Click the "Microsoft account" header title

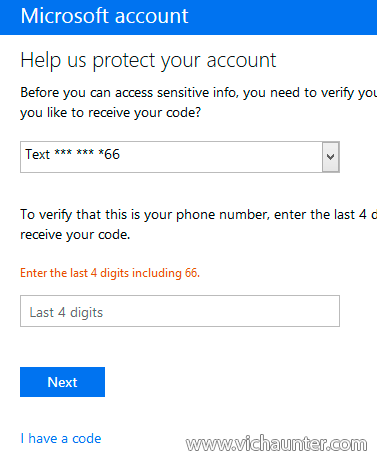[104, 16]
